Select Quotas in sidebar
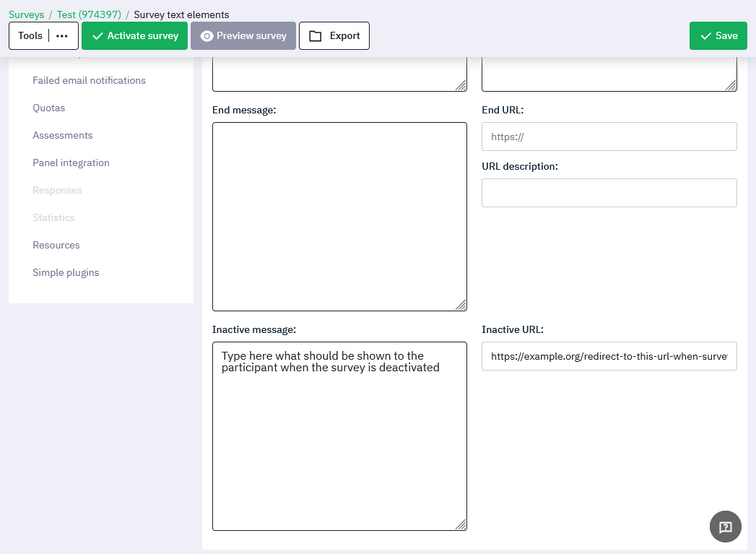 click(x=48, y=108)
